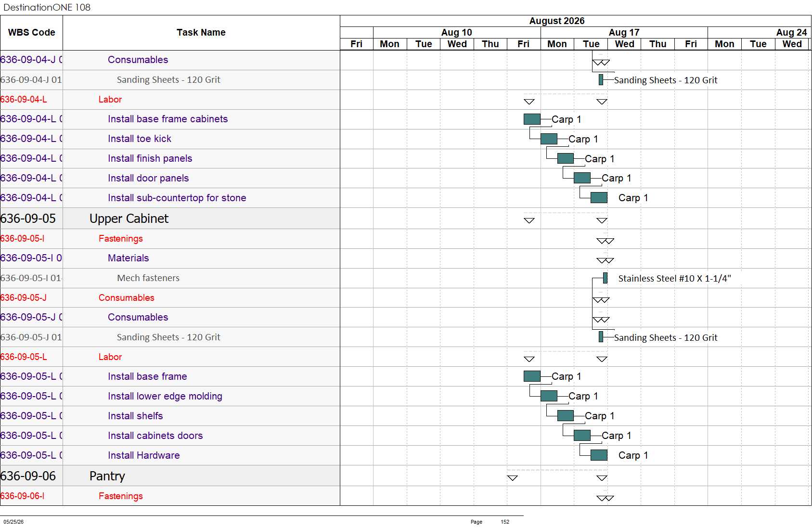The height and width of the screenshot is (528, 812).
Task: Click summary start marker in row 636-09-05-L
Action: (529, 359)
